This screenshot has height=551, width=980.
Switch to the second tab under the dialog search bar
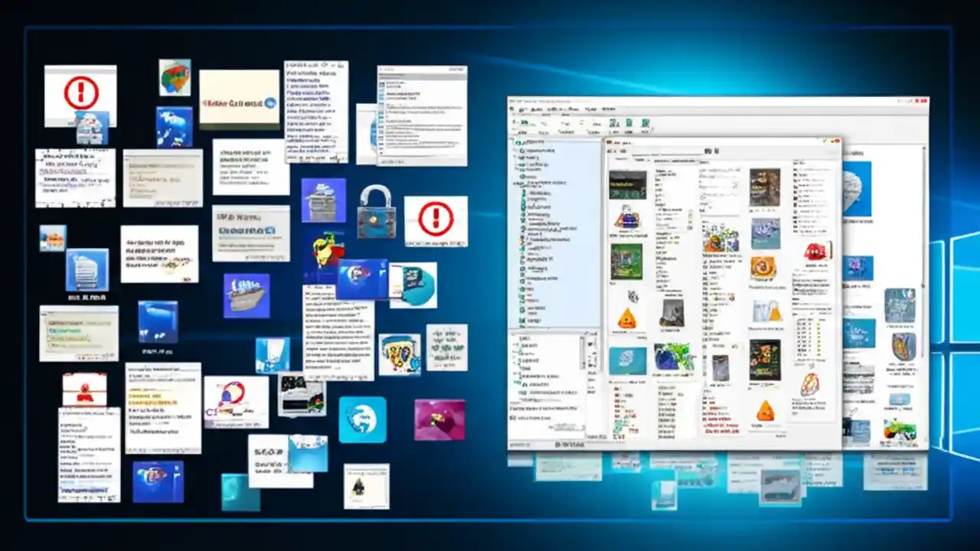click(x=640, y=161)
